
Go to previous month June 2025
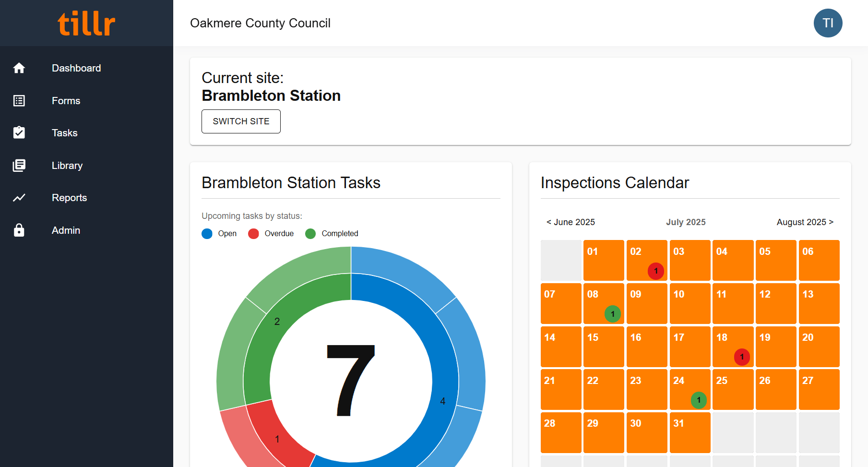(x=571, y=222)
